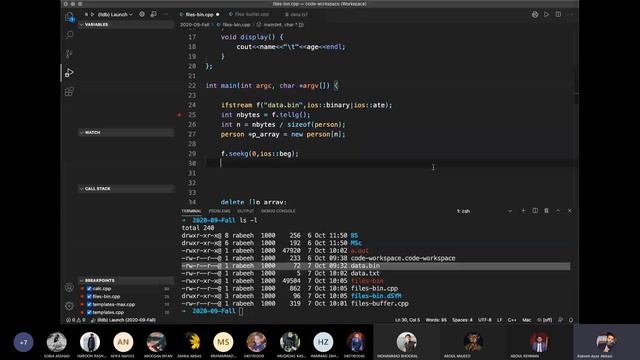Click line number 22 in the gutter
Screen dimensions: 640x360
point(192,86)
